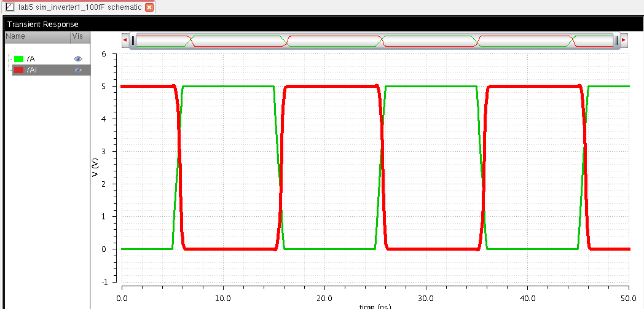Click the schematic tab's waveform icon

[x=10, y=7]
